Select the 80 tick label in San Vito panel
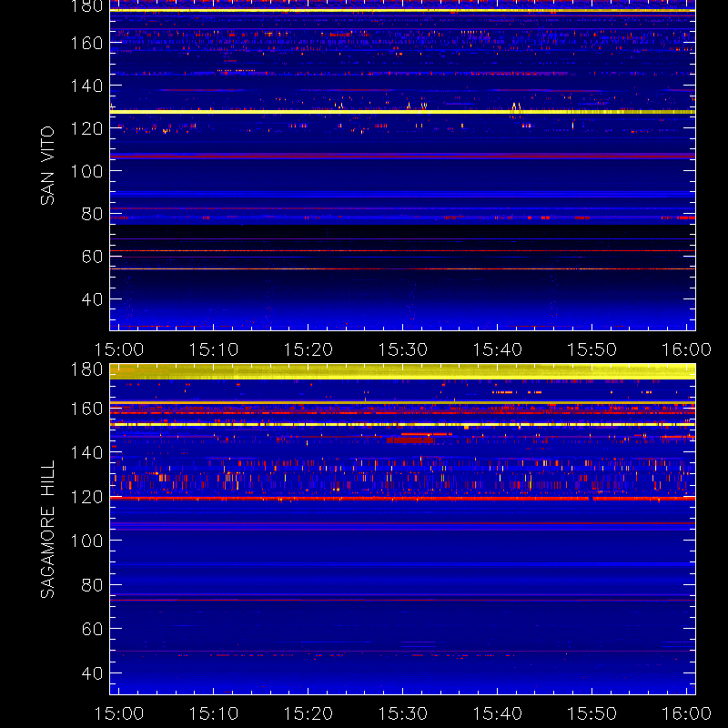Image resolution: width=728 pixels, height=728 pixels. [x=92, y=214]
